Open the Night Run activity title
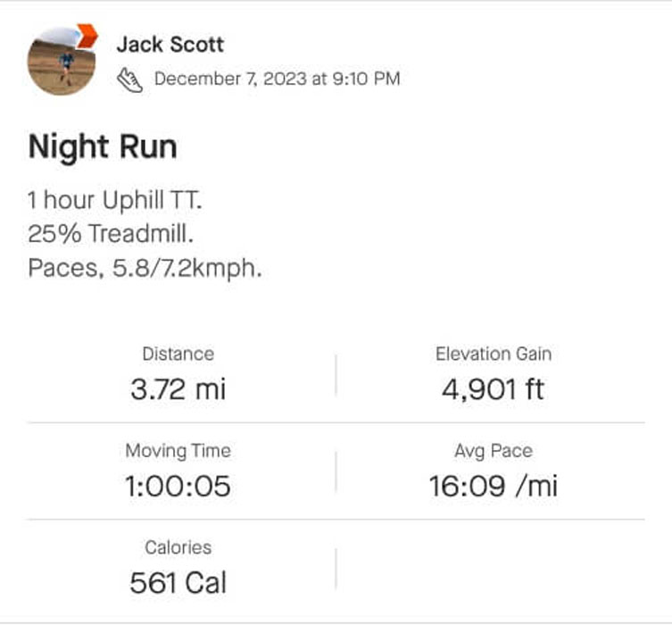The image size is (672, 625). 103,146
